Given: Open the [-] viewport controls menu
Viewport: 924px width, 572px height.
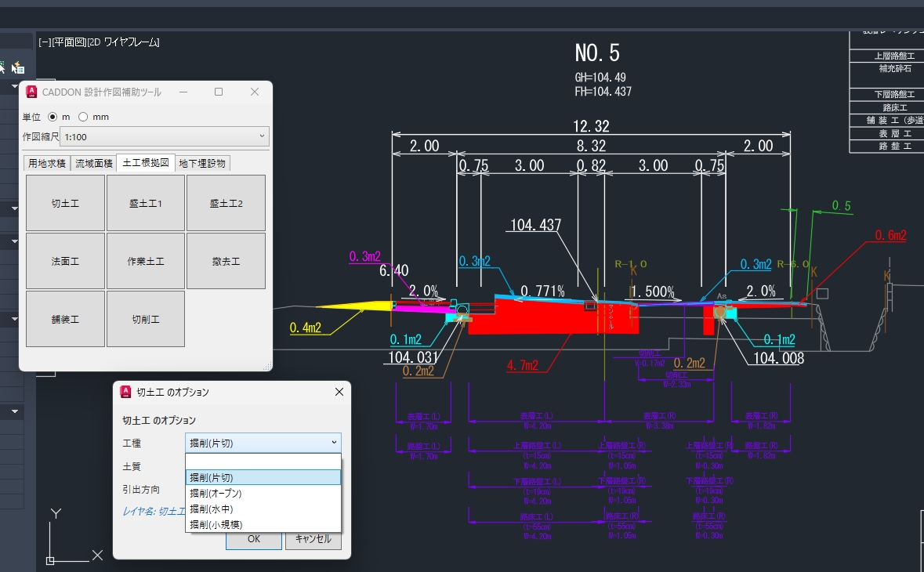Looking at the screenshot, I should pos(43,42).
